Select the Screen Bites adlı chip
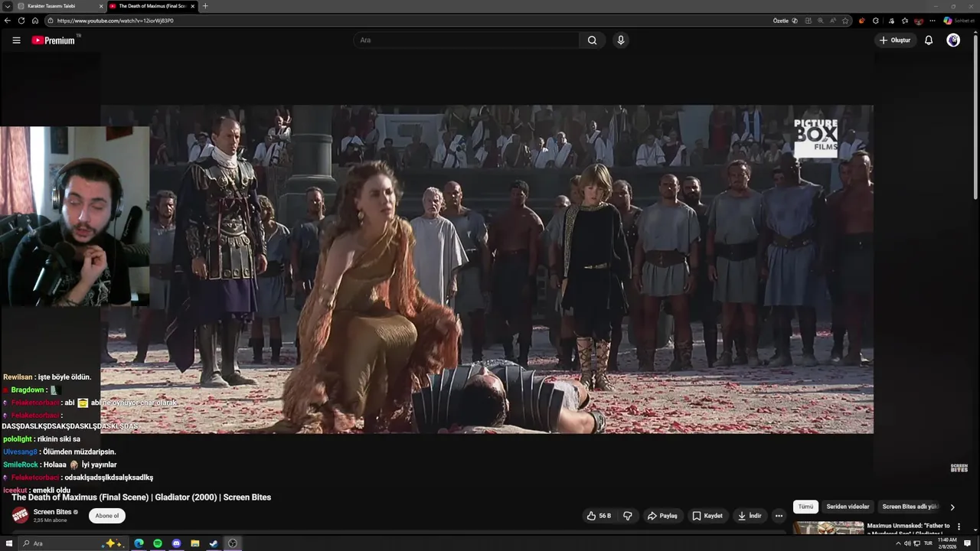This screenshot has width=980, height=551. pos(910,507)
